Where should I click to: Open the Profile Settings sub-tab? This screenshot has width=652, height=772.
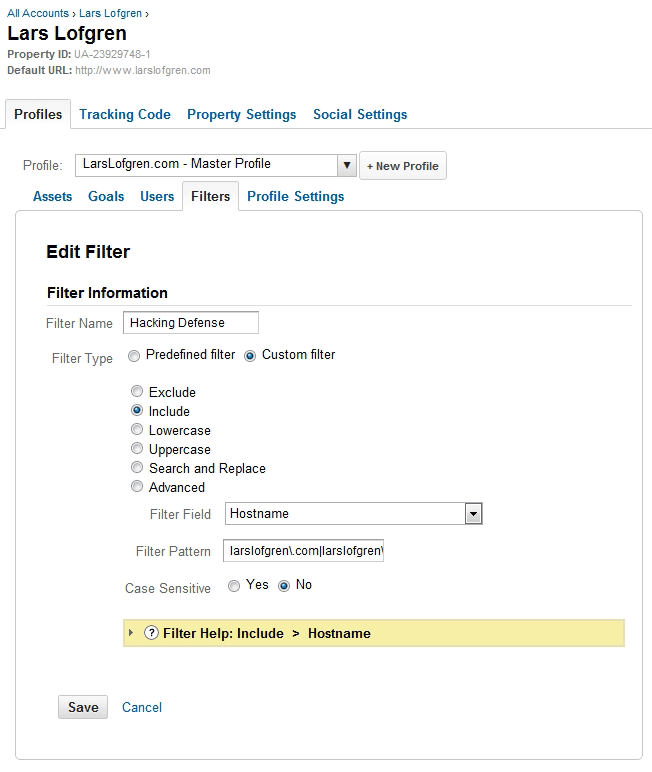point(295,196)
